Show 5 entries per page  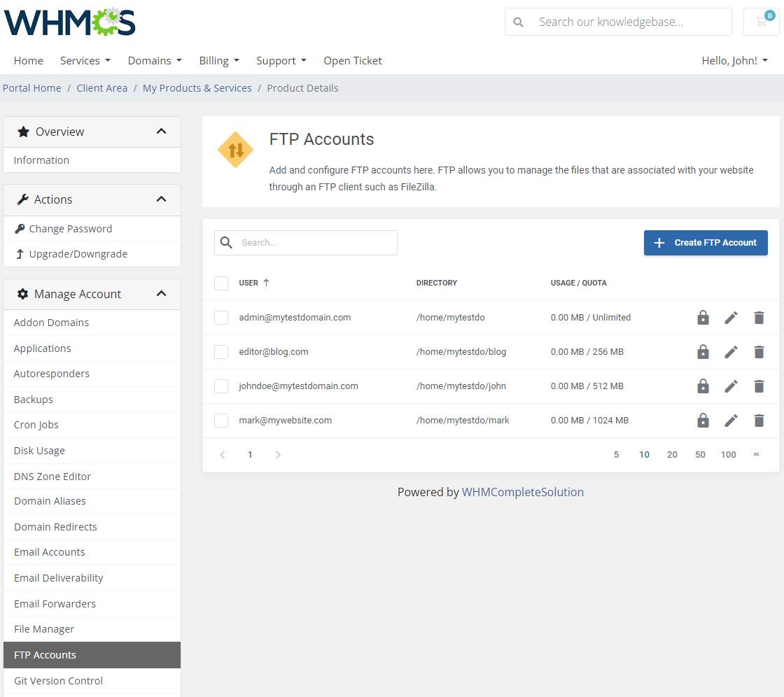617,454
